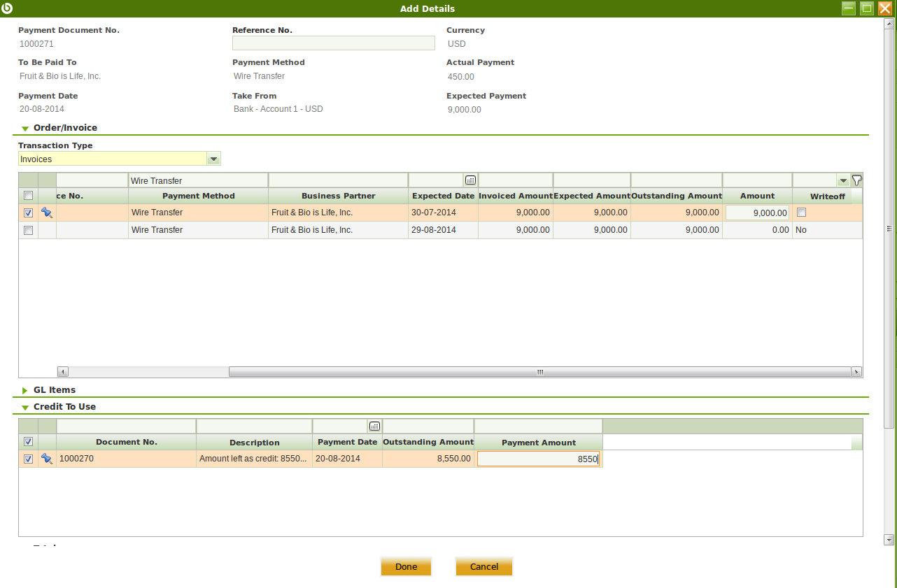Image resolution: width=897 pixels, height=588 pixels.
Task: Open Transaction Type dropdown
Action: [x=214, y=159]
